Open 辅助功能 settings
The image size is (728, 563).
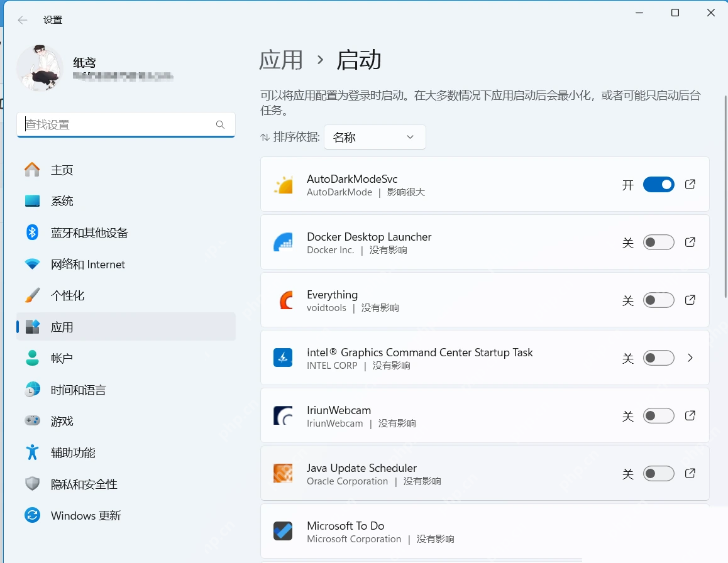(126, 452)
